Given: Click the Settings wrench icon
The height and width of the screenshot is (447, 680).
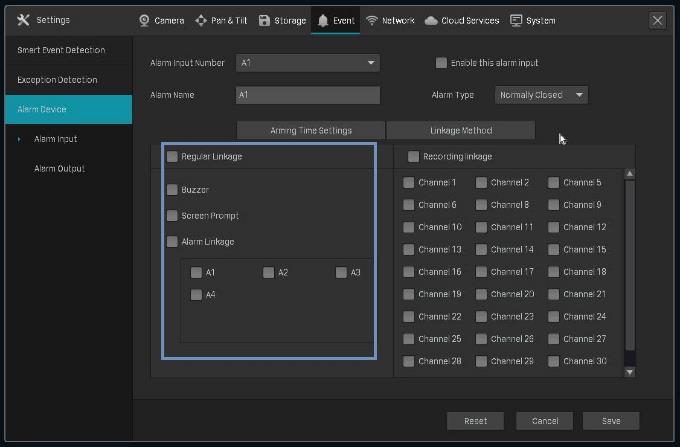Looking at the screenshot, I should tap(24, 20).
